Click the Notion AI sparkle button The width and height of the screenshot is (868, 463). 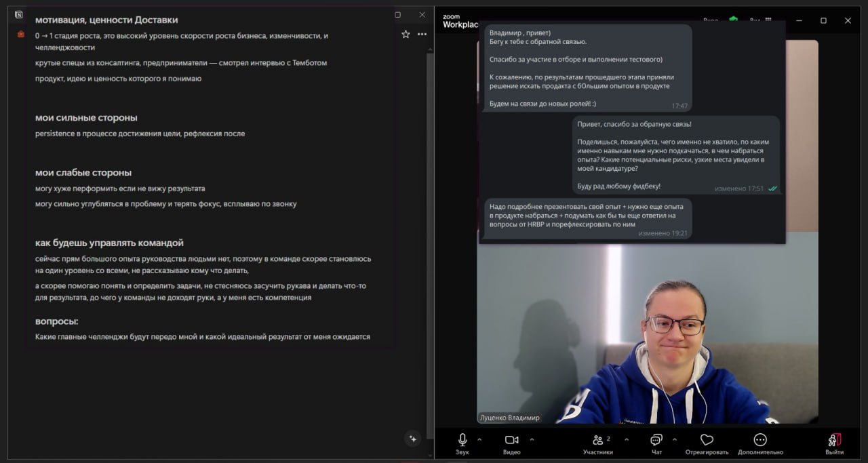(x=412, y=439)
